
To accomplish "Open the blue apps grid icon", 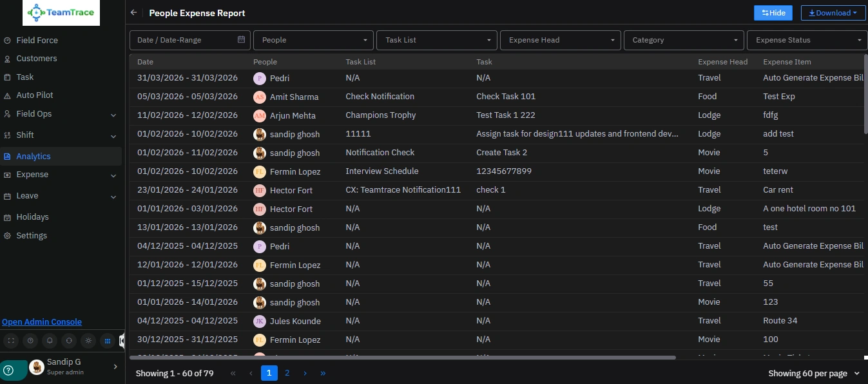I will tap(108, 340).
